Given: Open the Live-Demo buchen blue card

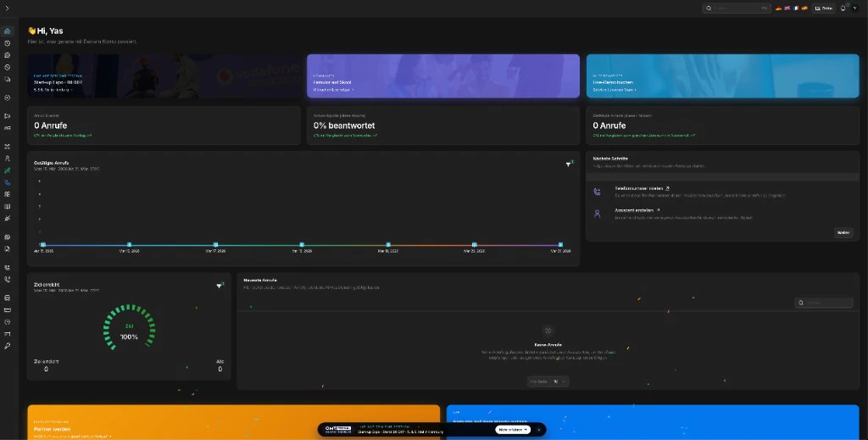Looking at the screenshot, I should click(x=722, y=75).
